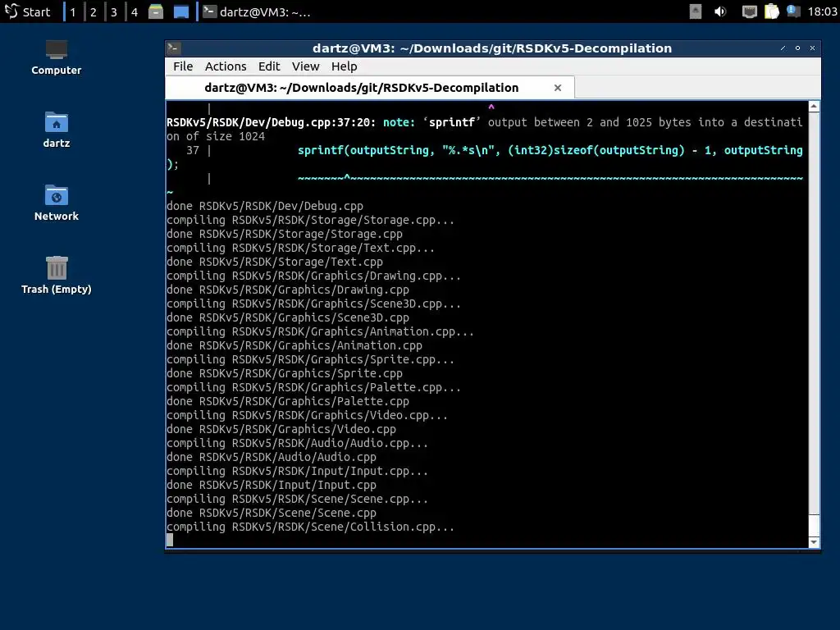
Task: Switch to workspace 4
Action: point(135,11)
